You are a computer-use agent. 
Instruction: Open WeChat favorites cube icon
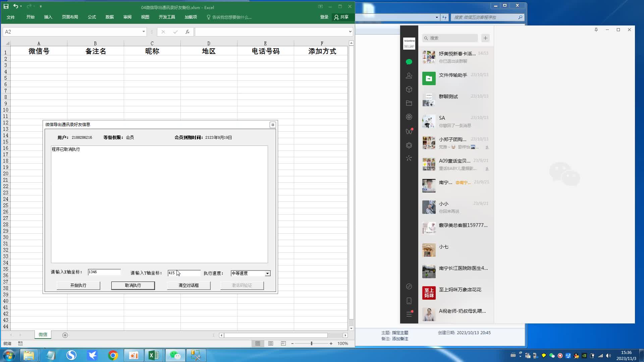409,89
